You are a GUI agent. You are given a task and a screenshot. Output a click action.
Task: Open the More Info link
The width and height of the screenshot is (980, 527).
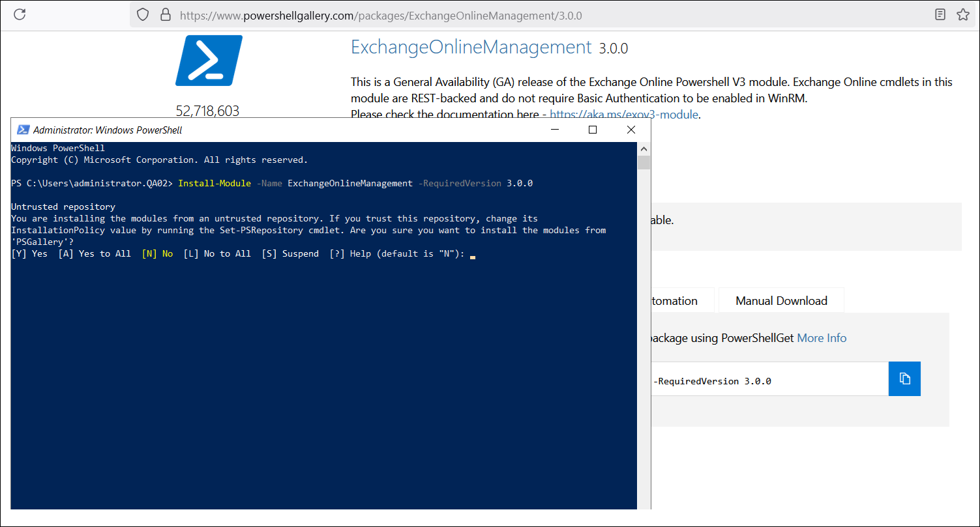click(x=822, y=338)
